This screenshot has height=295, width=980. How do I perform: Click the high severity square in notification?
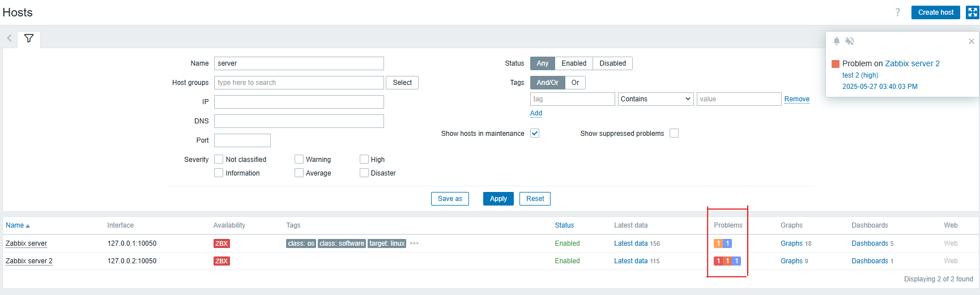[835, 64]
